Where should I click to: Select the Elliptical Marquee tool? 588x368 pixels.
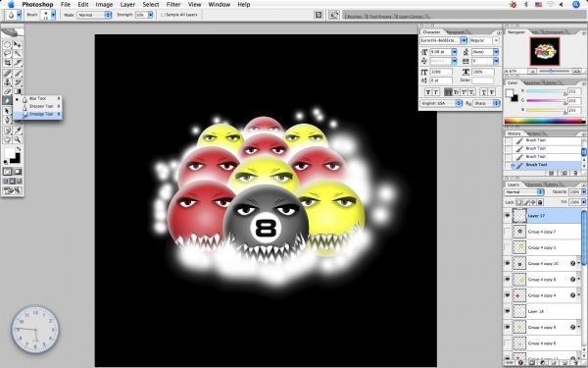[8, 45]
